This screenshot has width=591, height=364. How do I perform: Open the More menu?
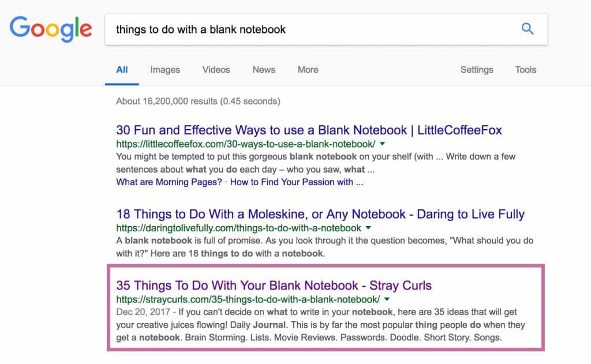(308, 70)
